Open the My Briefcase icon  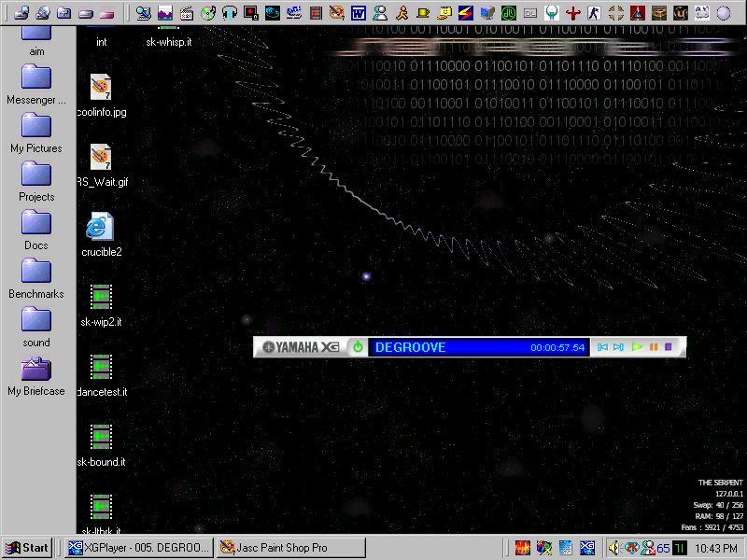click(x=36, y=369)
